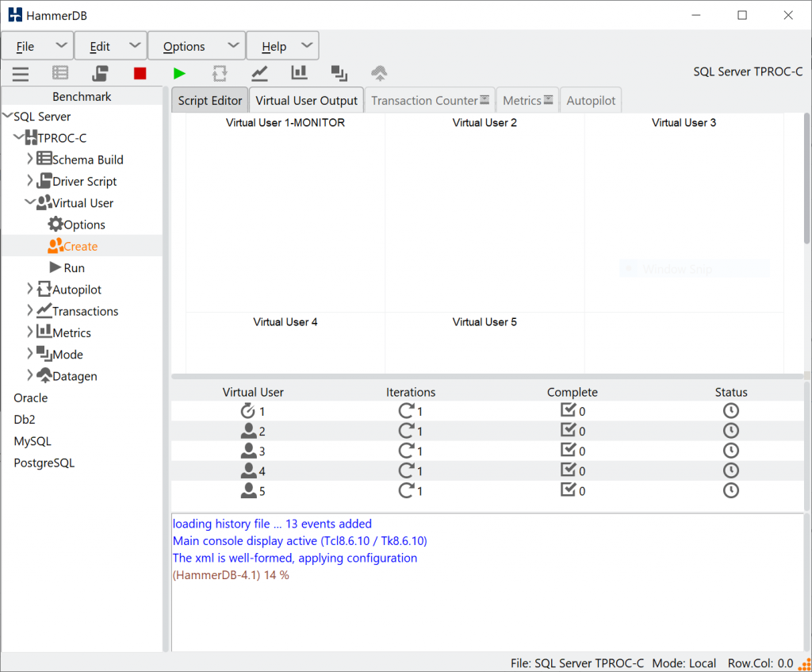Image resolution: width=812 pixels, height=672 pixels.
Task: Click the Driver Script load toolbar icon
Action: (100, 74)
